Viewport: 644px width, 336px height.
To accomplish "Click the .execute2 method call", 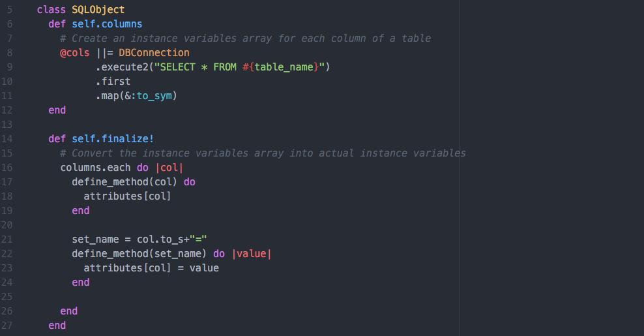I will pos(122,67).
